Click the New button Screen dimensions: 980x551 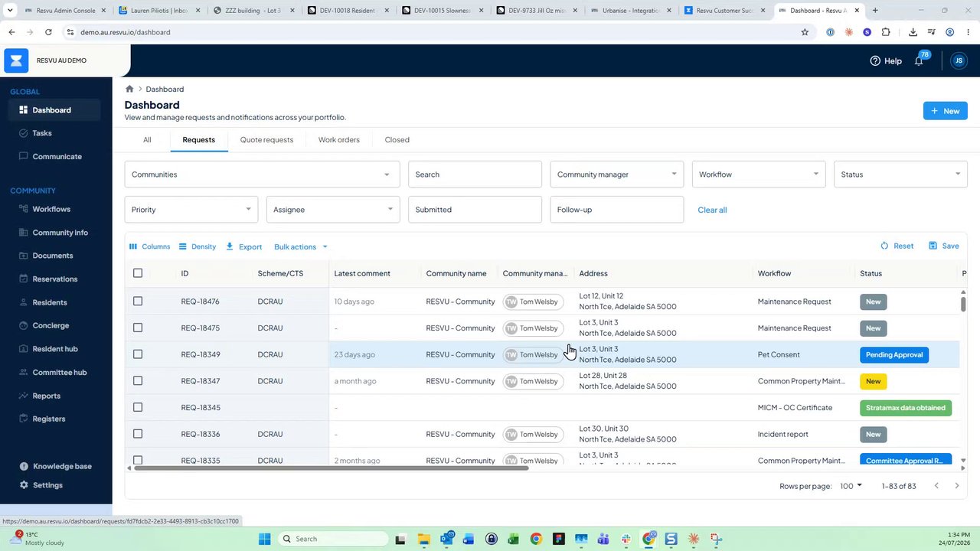pos(945,111)
